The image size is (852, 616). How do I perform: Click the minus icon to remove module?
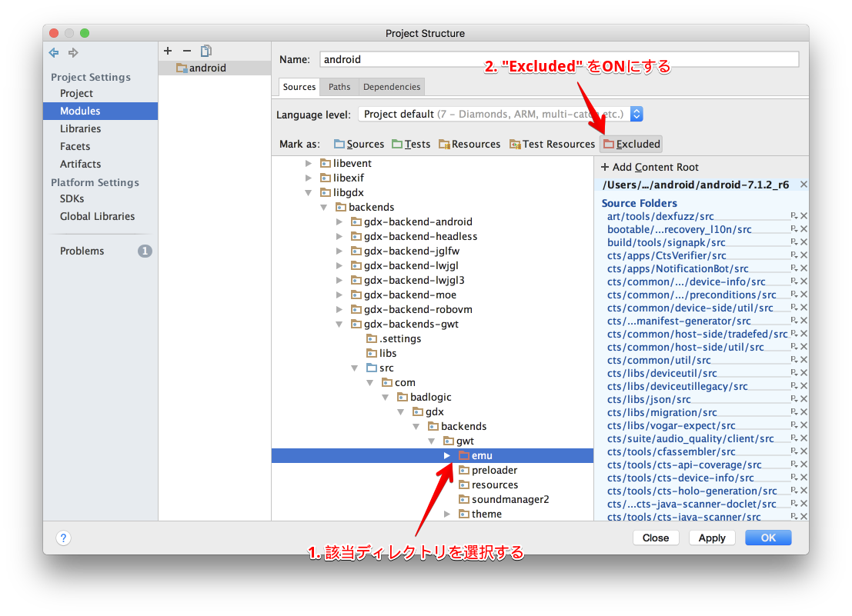tap(186, 51)
